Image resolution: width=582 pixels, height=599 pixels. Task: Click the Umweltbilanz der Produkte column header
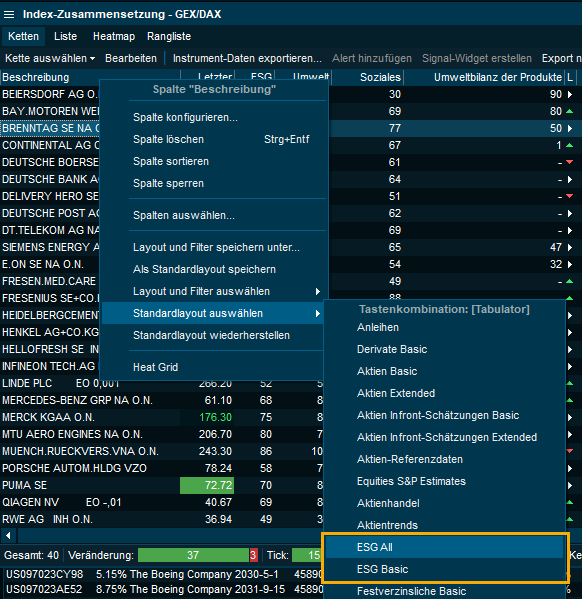click(x=484, y=77)
